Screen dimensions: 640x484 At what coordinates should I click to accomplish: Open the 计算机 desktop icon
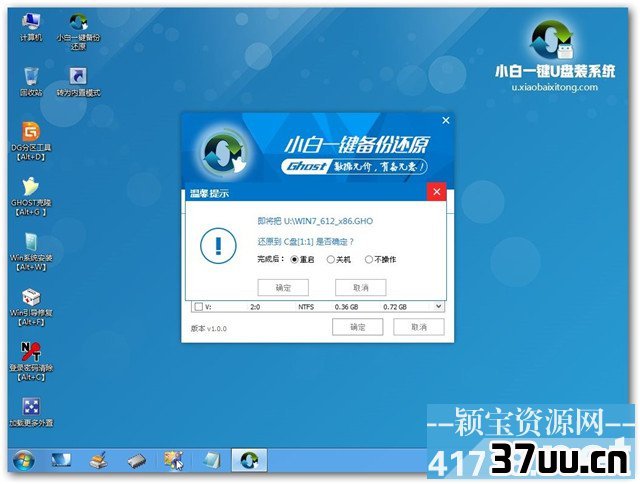31,27
